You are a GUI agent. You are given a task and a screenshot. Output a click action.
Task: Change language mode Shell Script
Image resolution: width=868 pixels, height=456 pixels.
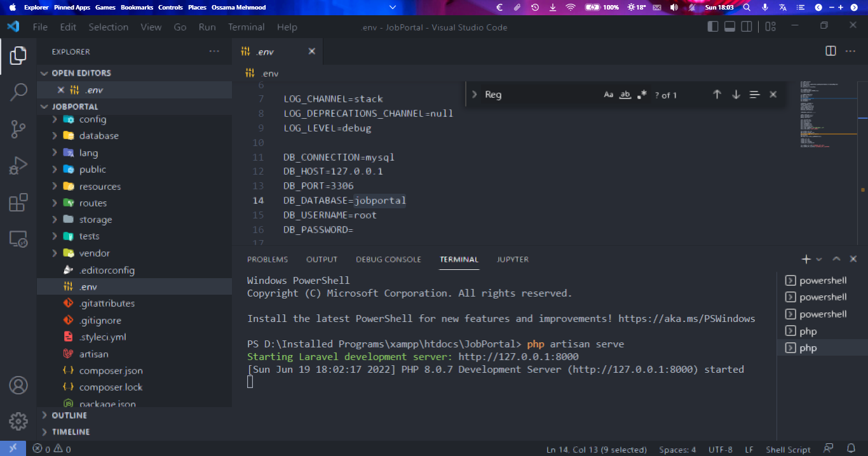[788, 449]
